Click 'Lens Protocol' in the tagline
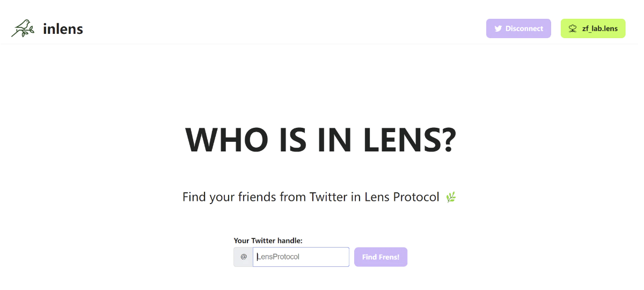The image size is (644, 290). click(x=402, y=197)
